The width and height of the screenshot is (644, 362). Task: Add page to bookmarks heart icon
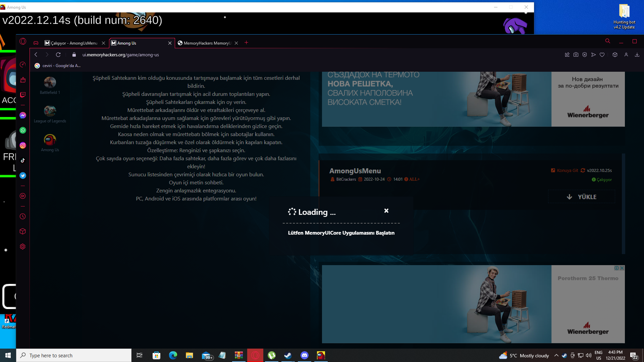(x=602, y=55)
